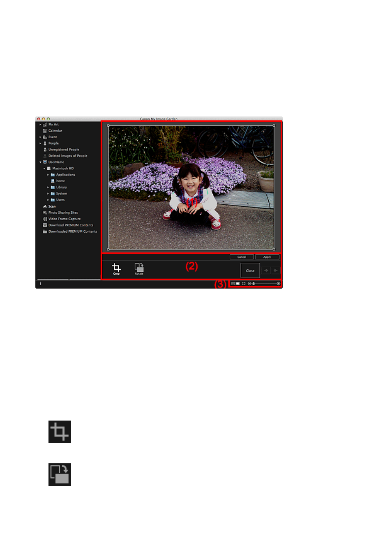Select Deleted Images of People label

click(x=68, y=156)
